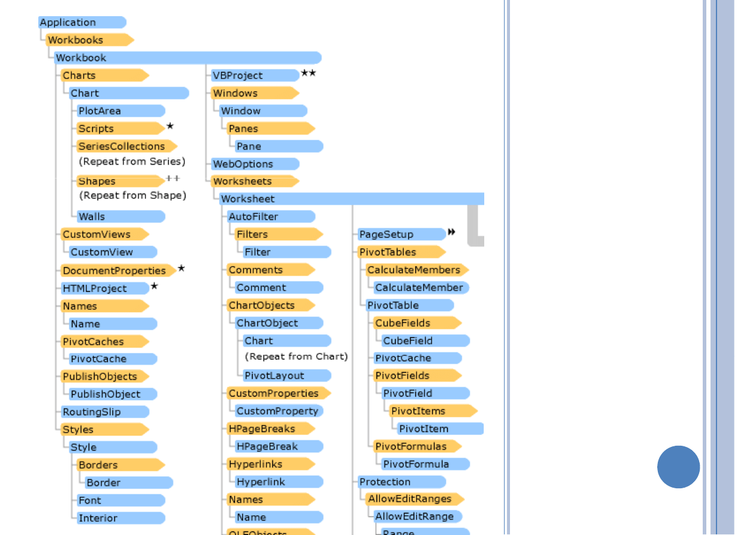Image resolution: width=756 pixels, height=535 pixels.
Task: Click the double arrow icon beside PageSetup
Action: point(451,232)
